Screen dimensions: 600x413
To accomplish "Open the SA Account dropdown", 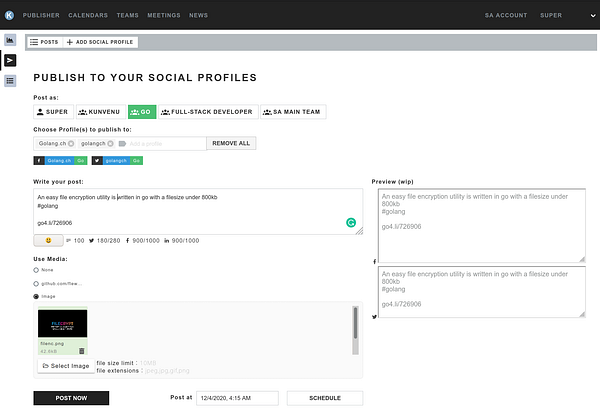I will click(505, 15).
